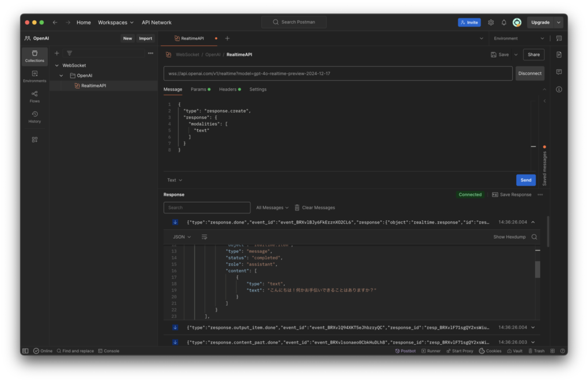
Task: Click the search magnifier in message viewer
Action: [535, 237]
